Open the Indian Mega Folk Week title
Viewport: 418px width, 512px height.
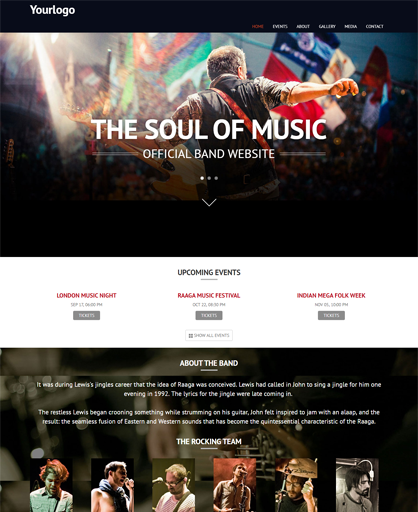pos(331,295)
